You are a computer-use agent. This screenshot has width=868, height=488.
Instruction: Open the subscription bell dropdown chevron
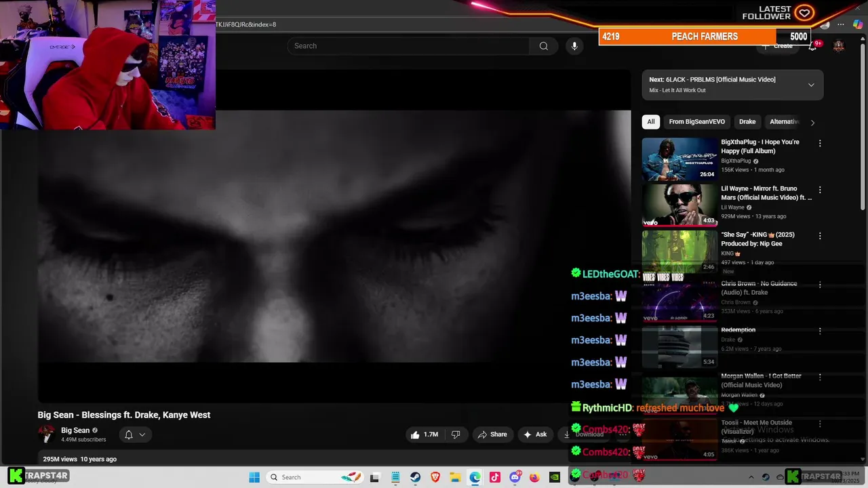coord(142,434)
